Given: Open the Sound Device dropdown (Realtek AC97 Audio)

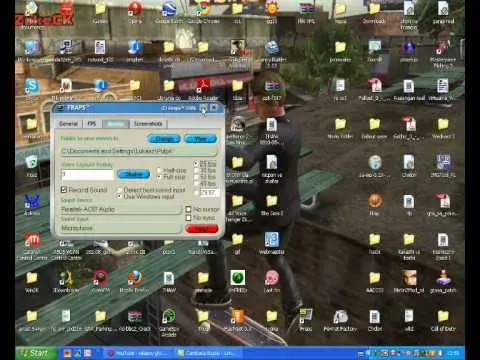Looking at the screenshot, I should pos(121,209).
